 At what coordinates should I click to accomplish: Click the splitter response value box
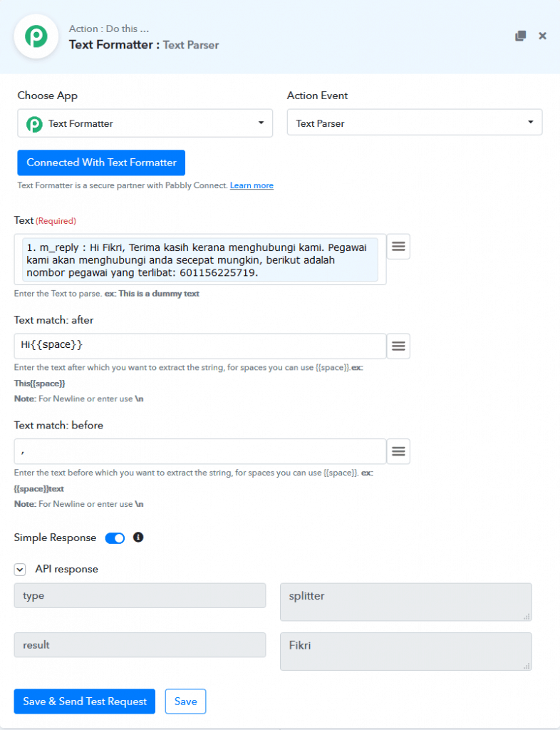405,602
